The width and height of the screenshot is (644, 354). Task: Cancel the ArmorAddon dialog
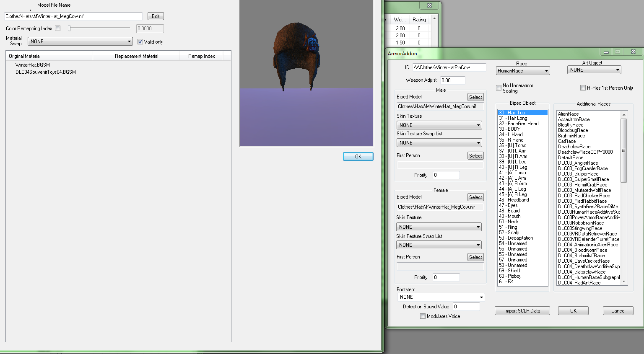point(618,311)
